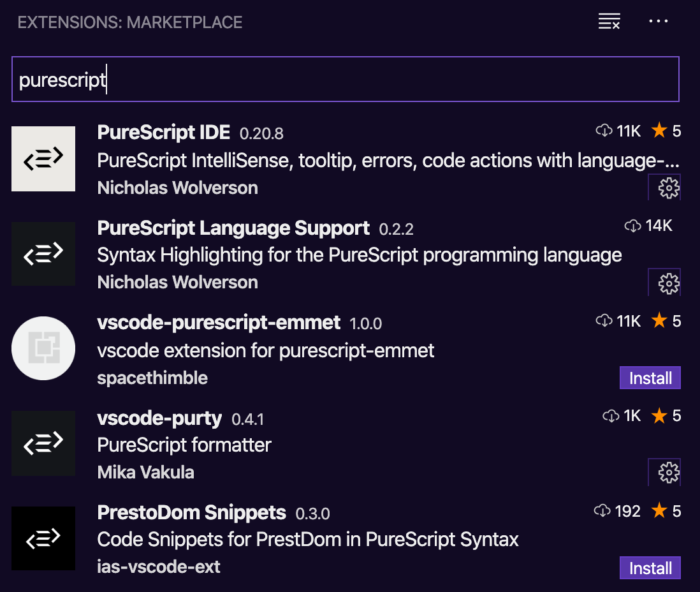Viewport: 700px width, 592px height.
Task: Install the vscode-purescript-emmet extension
Action: pyautogui.click(x=650, y=378)
